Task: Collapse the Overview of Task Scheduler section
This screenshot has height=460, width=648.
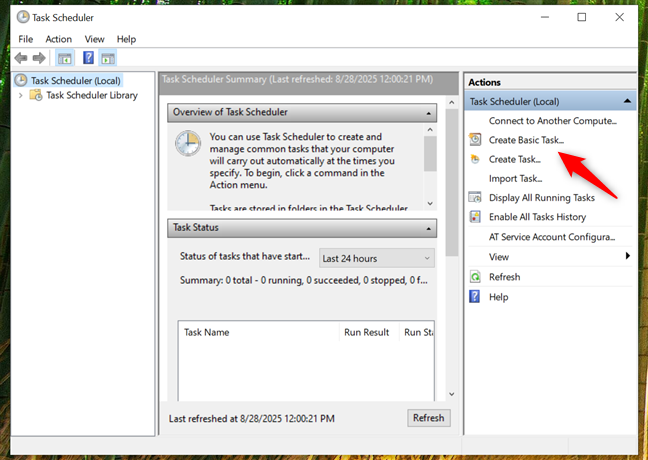Action: tap(429, 113)
